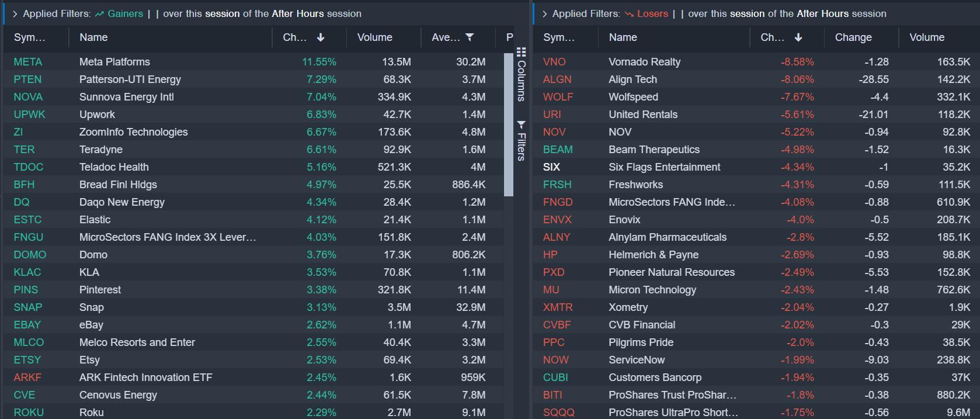Image resolution: width=980 pixels, height=419 pixels.
Task: Click Melco Resorts and Enter name
Action: pyautogui.click(x=137, y=342)
